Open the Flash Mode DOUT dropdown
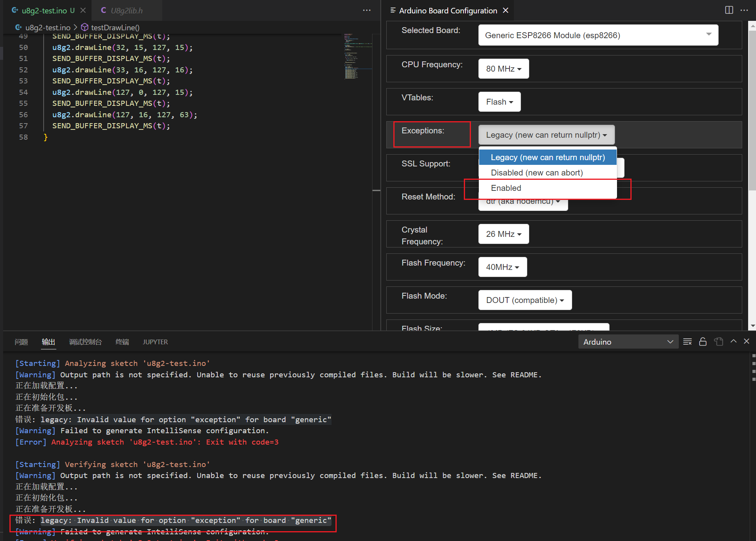 tap(525, 300)
